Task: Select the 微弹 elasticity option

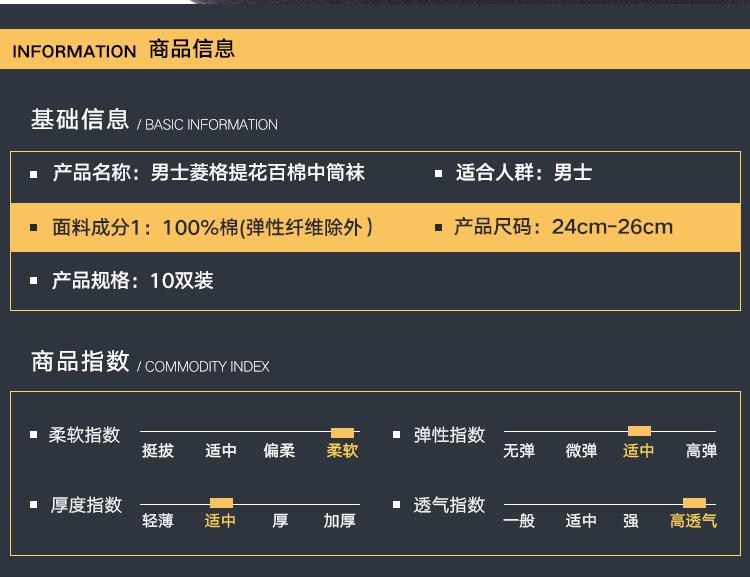Action: pos(581,451)
